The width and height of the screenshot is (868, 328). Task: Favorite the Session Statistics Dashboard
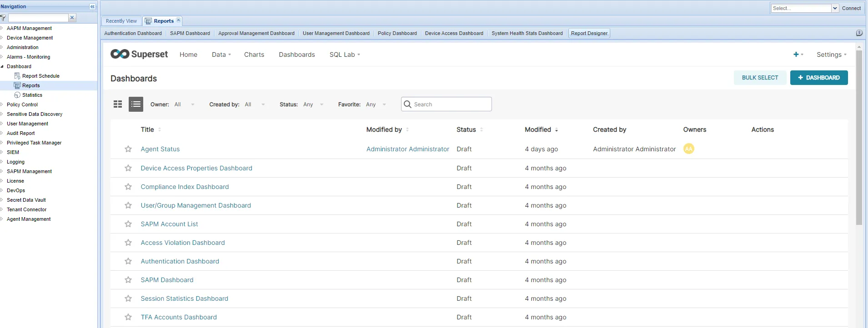pyautogui.click(x=128, y=298)
